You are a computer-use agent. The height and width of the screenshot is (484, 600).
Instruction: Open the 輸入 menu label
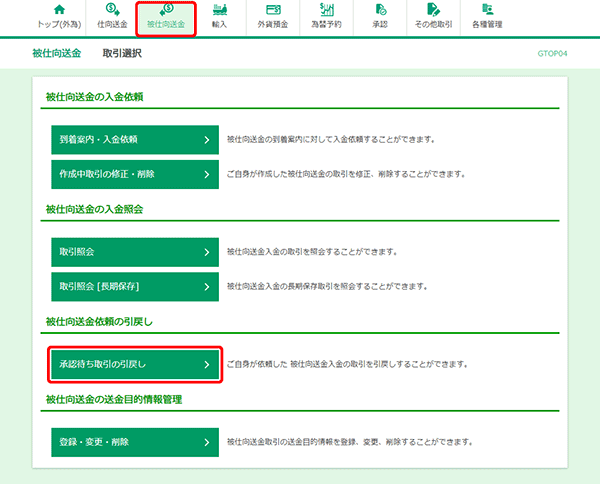tap(220, 24)
